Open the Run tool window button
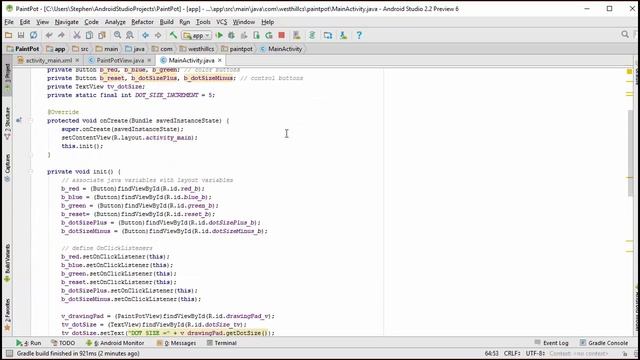This screenshot has width=640, height=360. [29, 343]
